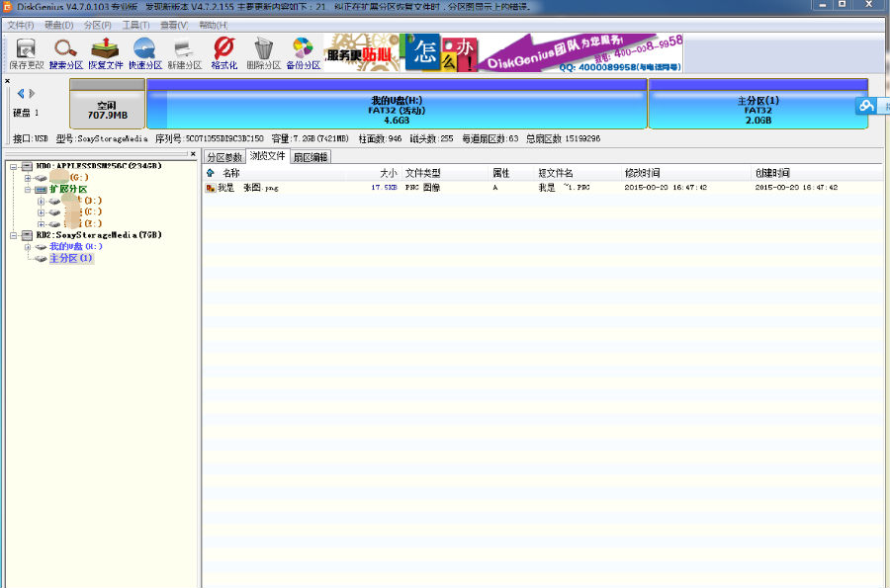Screen dimensions: 890x588
Task: Click the serial number text 5C07105SDF9C3BC150
Action: (x=224, y=139)
